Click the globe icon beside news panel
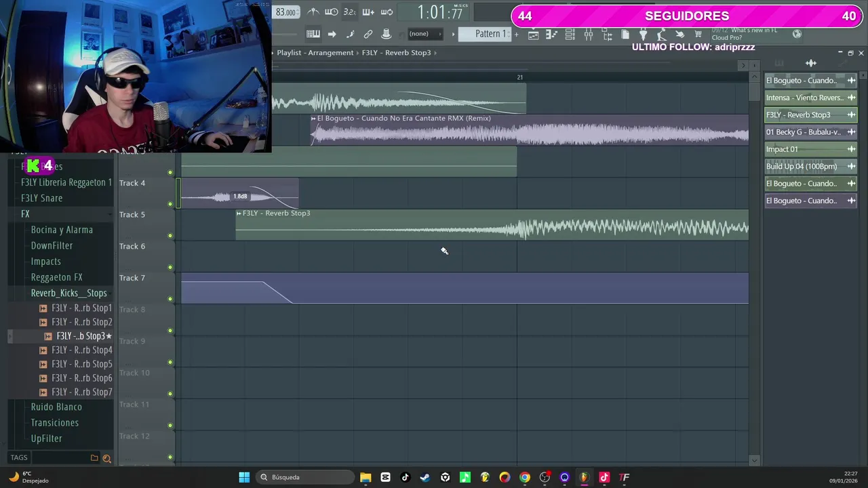Screen dimensions: 868x488 (797, 34)
